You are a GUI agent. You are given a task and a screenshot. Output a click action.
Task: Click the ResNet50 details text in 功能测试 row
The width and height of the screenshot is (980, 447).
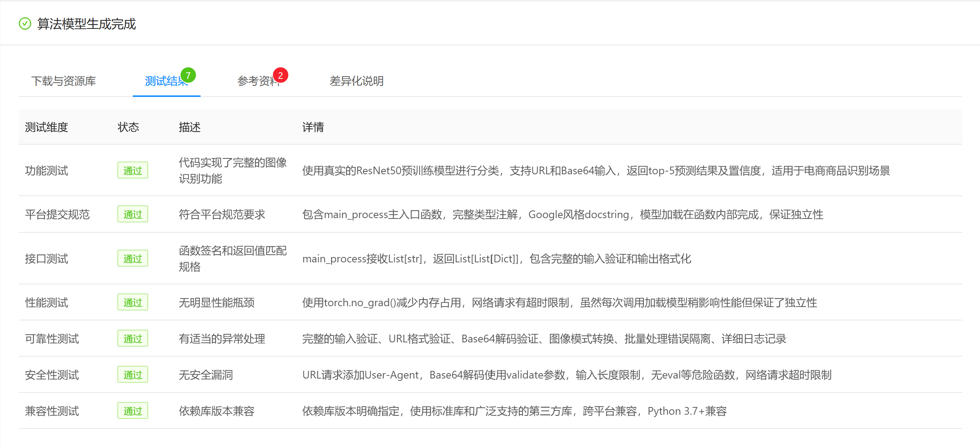[596, 170]
